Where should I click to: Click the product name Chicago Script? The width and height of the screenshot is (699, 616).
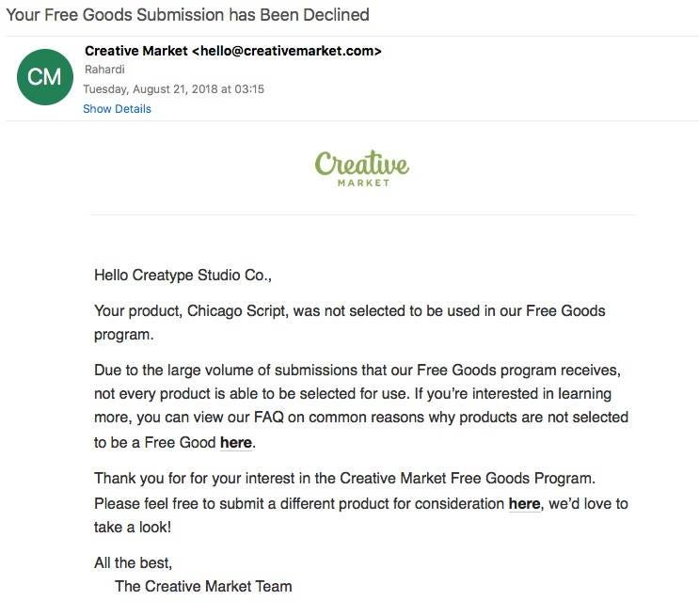[x=238, y=310]
